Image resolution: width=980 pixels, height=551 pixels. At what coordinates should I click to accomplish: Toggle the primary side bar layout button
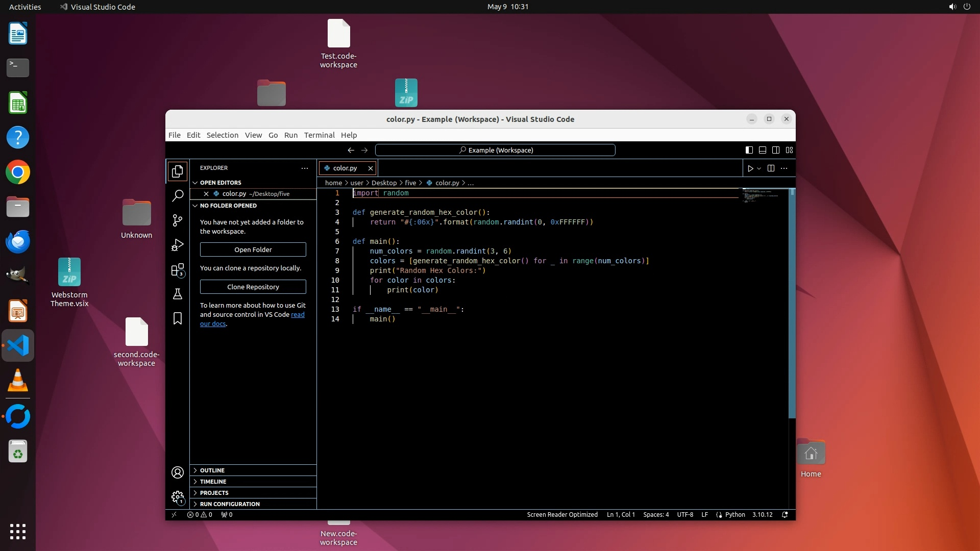tap(749, 150)
